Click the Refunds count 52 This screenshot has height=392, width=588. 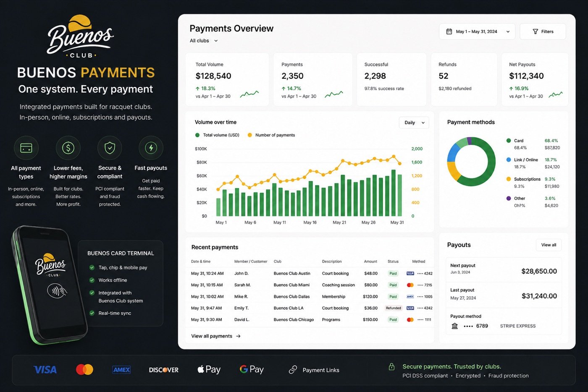click(x=444, y=76)
